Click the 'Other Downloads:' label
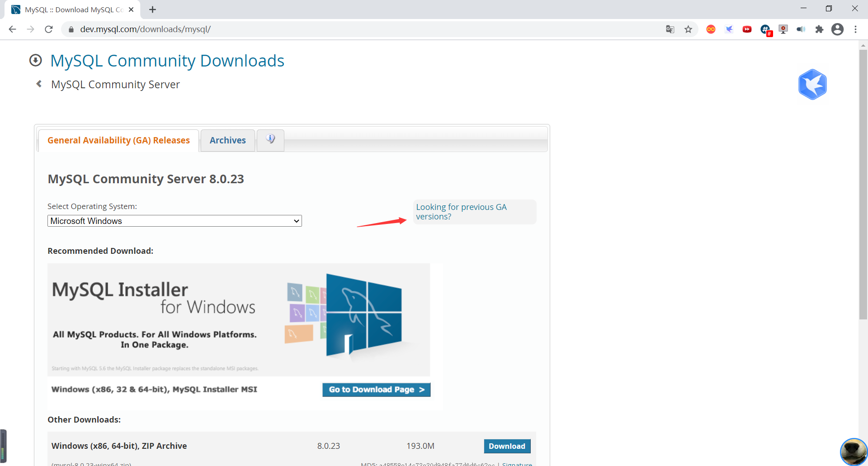 pos(84,420)
